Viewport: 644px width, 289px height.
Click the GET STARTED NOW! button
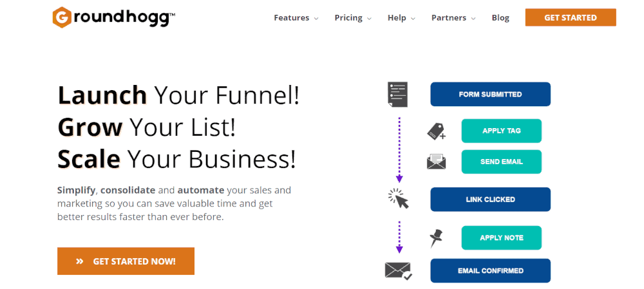pos(126,261)
